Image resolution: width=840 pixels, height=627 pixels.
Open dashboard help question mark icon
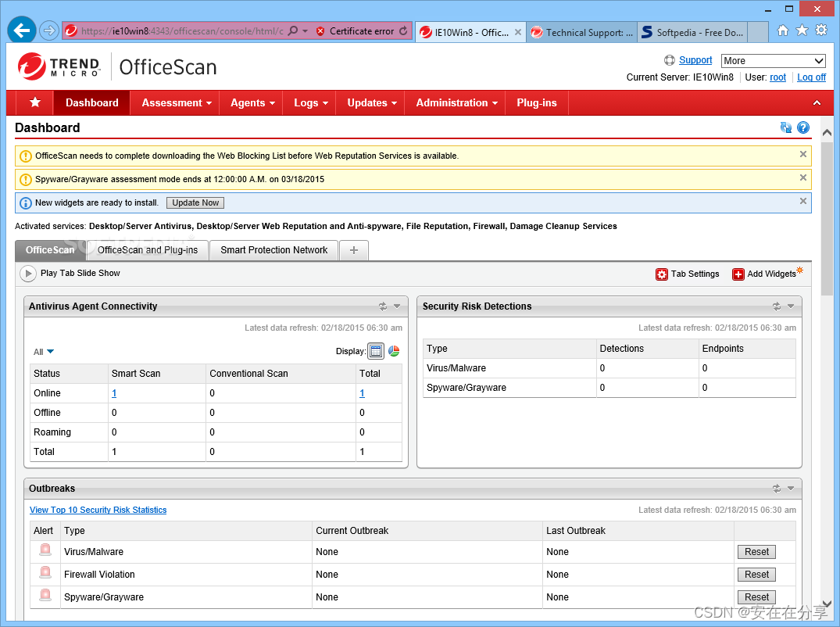(803, 127)
